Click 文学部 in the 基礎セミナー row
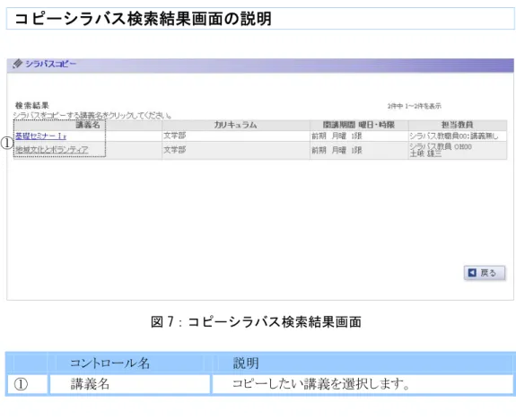 click(175, 136)
